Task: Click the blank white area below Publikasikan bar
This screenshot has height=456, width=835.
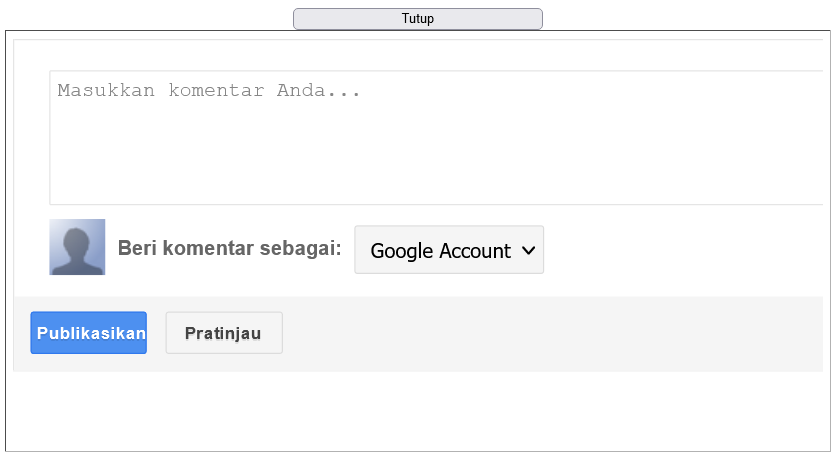Action: 418,411
